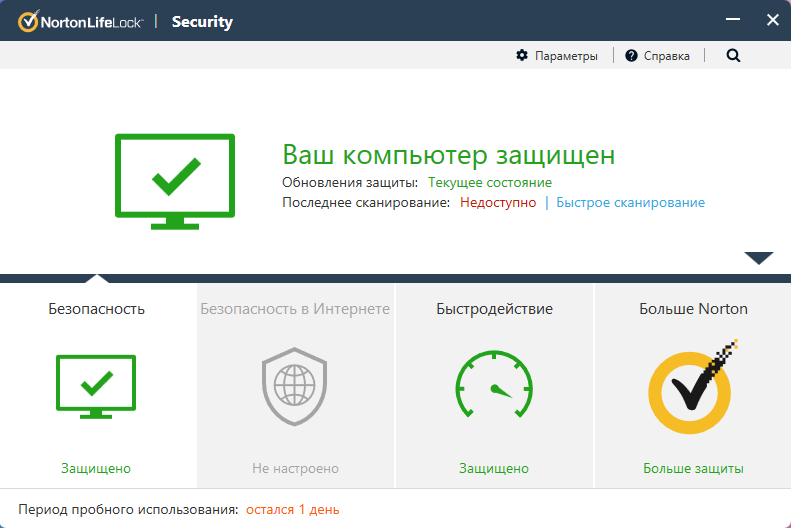Click the Больше защиты link
Viewport: 791px width, 528px height.
(693, 468)
